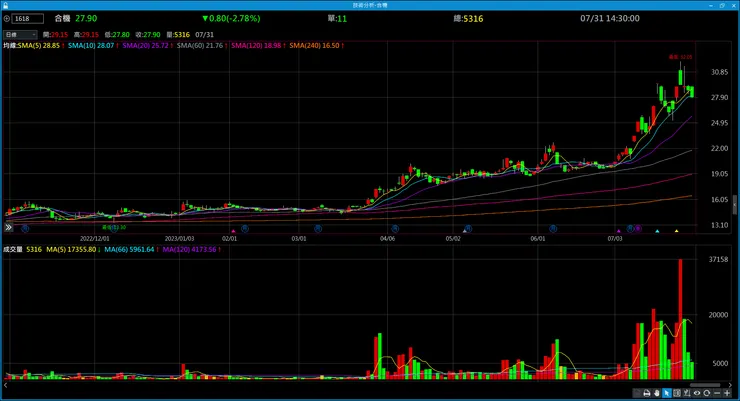Click the 收:27.90 close price value
Screen dimensions: 740x401
pos(148,35)
